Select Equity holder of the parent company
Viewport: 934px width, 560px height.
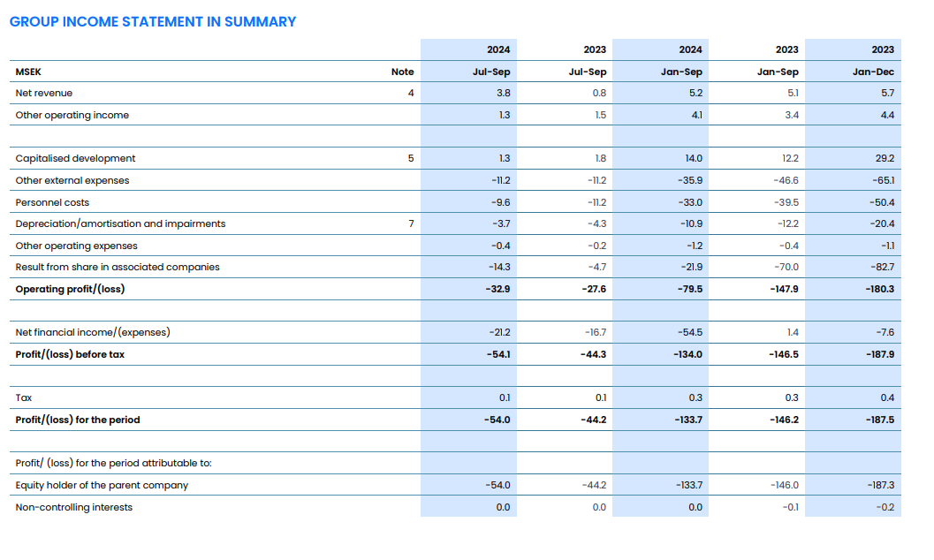102,485
